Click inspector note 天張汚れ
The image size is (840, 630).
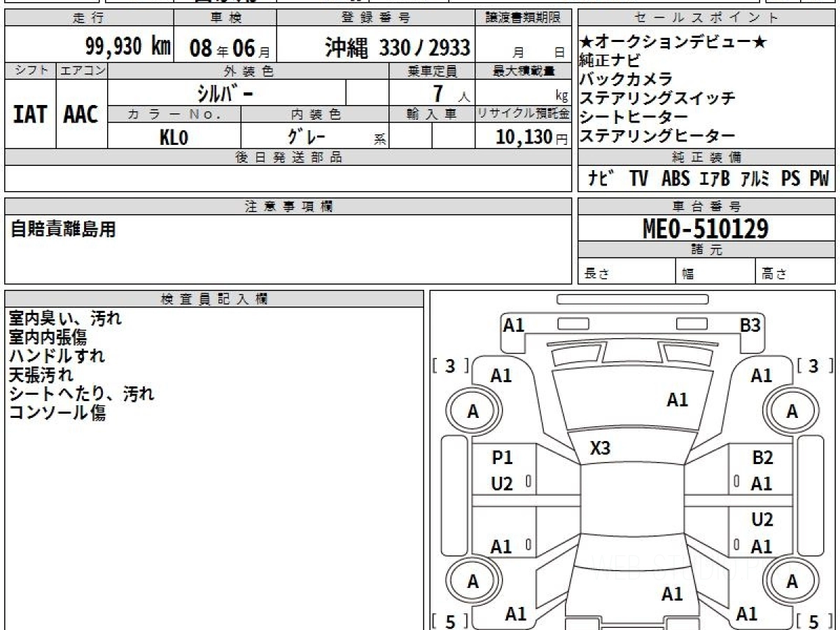point(41,375)
